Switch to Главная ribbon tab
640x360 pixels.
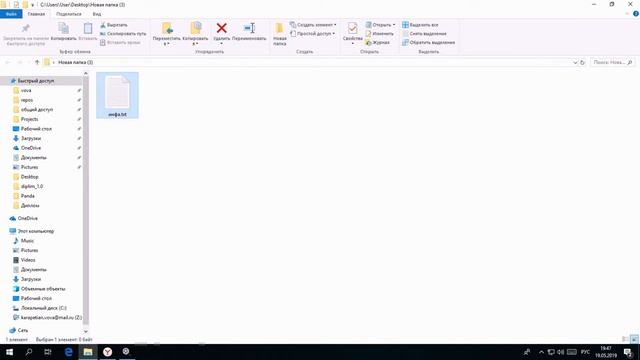click(36, 14)
